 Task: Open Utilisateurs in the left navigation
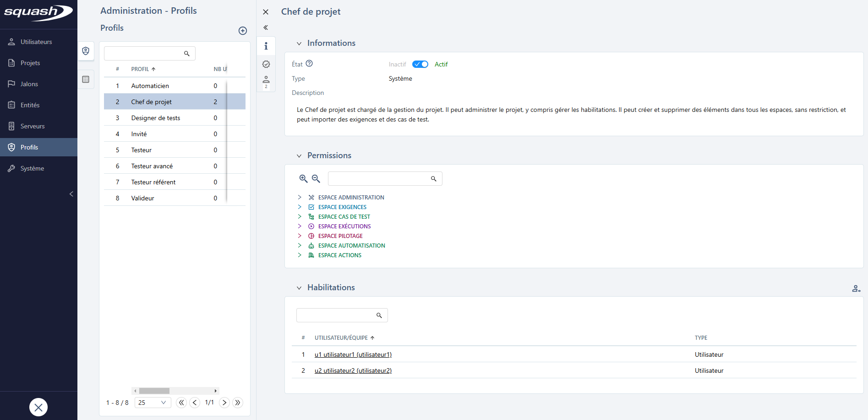pyautogui.click(x=36, y=42)
